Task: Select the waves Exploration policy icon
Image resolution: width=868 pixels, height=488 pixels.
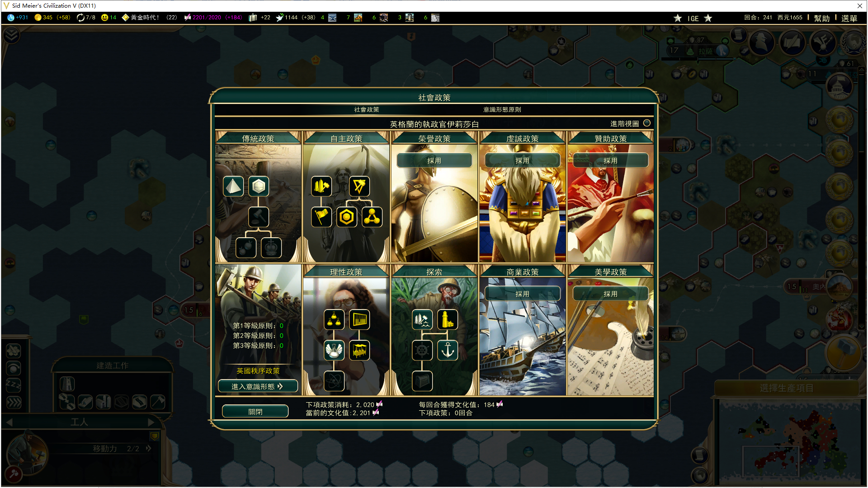Action: (x=422, y=319)
